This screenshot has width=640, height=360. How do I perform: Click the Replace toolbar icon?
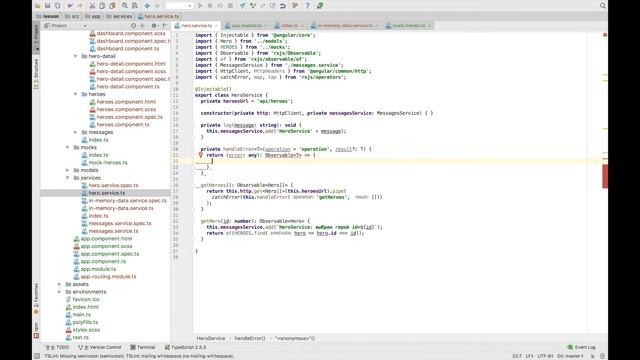tap(135, 6)
